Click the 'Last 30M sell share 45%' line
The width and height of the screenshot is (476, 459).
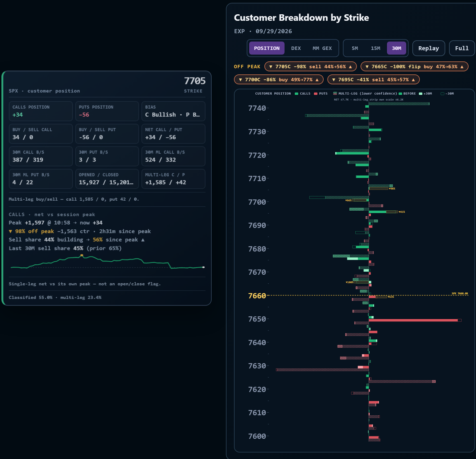(x=65, y=248)
